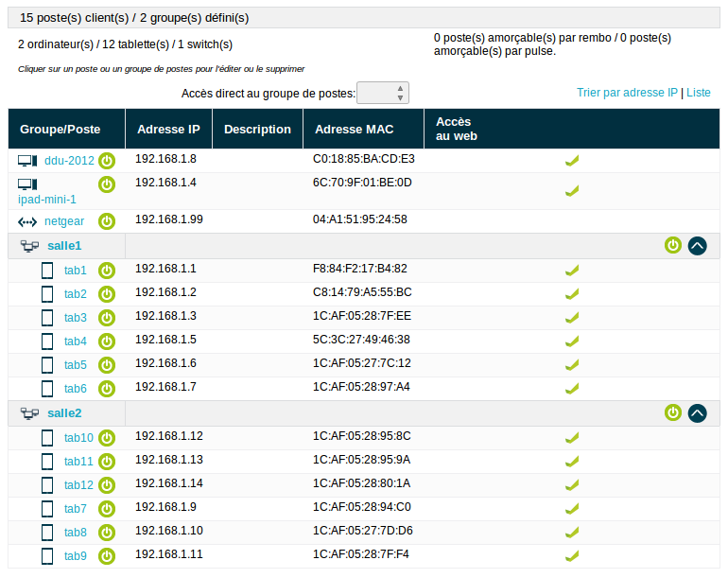
Task: Click power icon for ddu-2012
Action: [107, 161]
